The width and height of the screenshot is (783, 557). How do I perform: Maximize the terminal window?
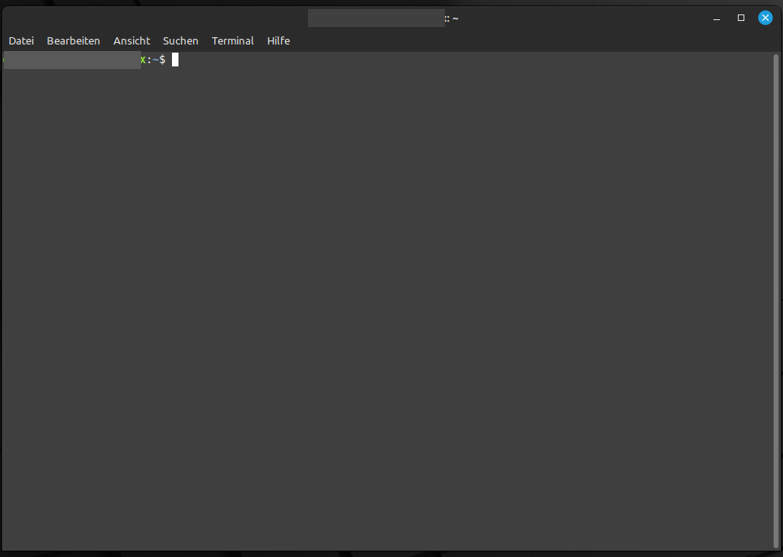click(741, 18)
